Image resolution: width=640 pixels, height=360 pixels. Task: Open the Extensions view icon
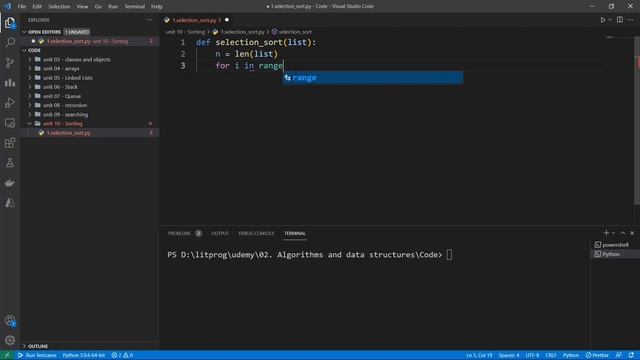pos(10,143)
